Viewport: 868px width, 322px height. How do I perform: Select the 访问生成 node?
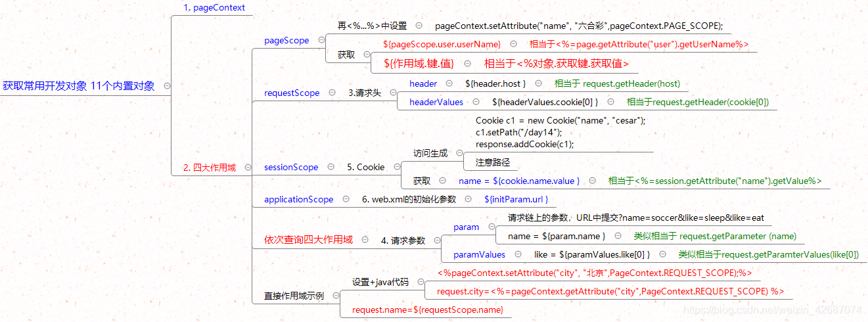tap(430, 153)
